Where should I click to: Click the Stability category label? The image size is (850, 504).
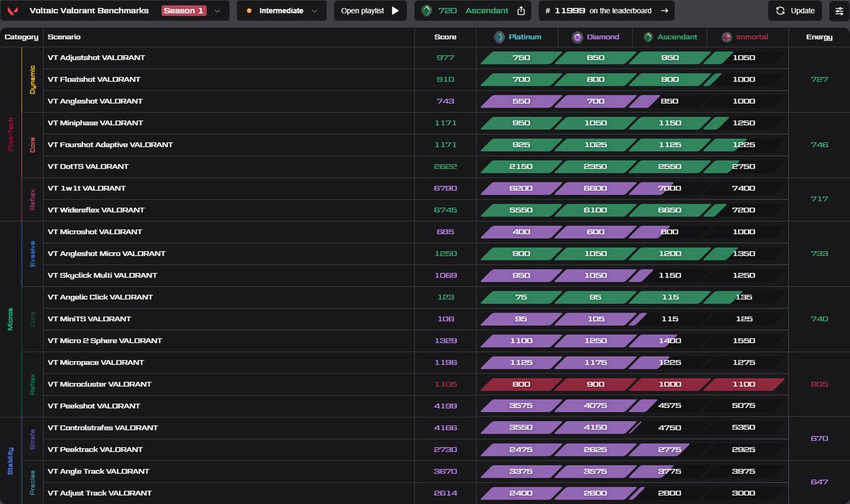click(x=11, y=460)
